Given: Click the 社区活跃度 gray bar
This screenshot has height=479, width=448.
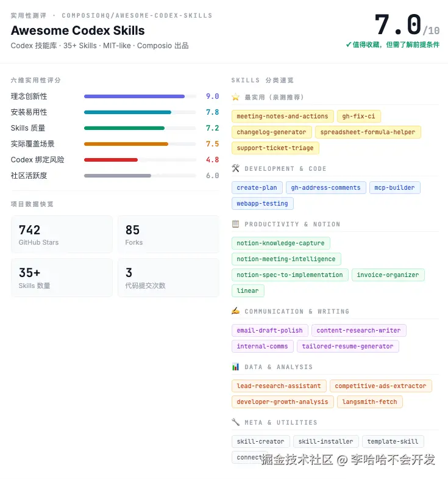Looking at the screenshot, I should click(x=118, y=176).
